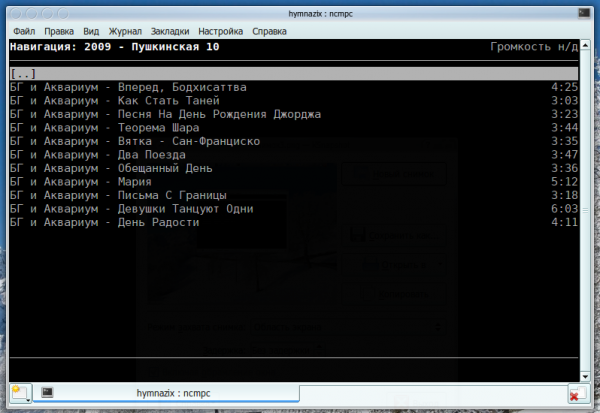600x413 pixels.
Task: Click the 4:11 duration value
Action: tap(564, 222)
